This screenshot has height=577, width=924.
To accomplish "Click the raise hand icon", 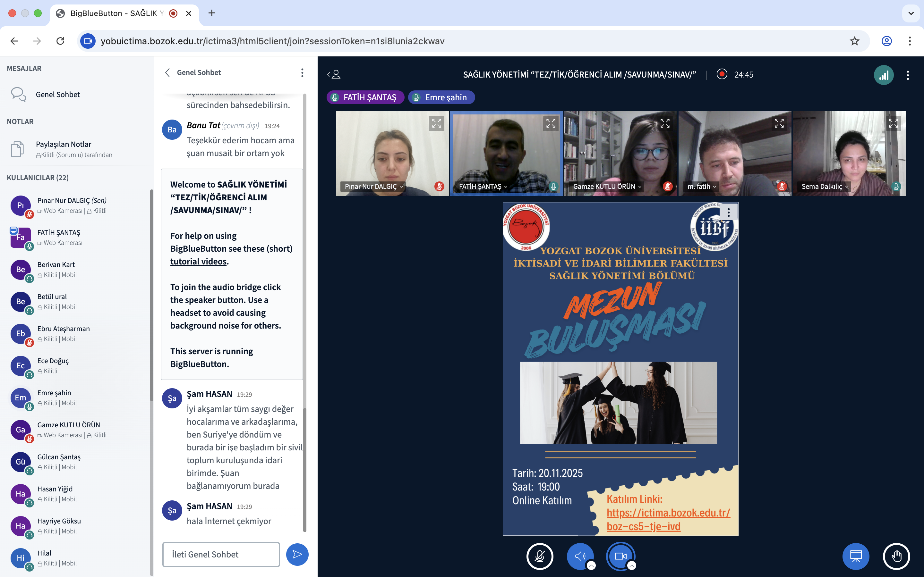I will pyautogui.click(x=896, y=556).
